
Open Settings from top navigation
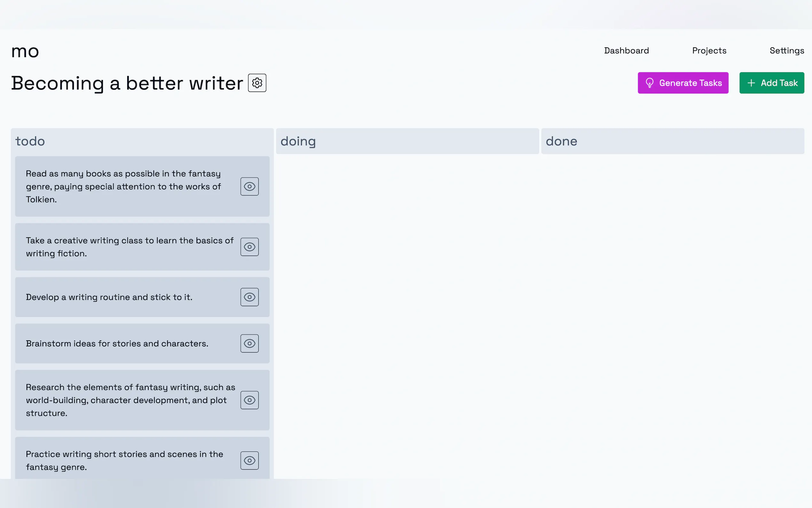786,51
